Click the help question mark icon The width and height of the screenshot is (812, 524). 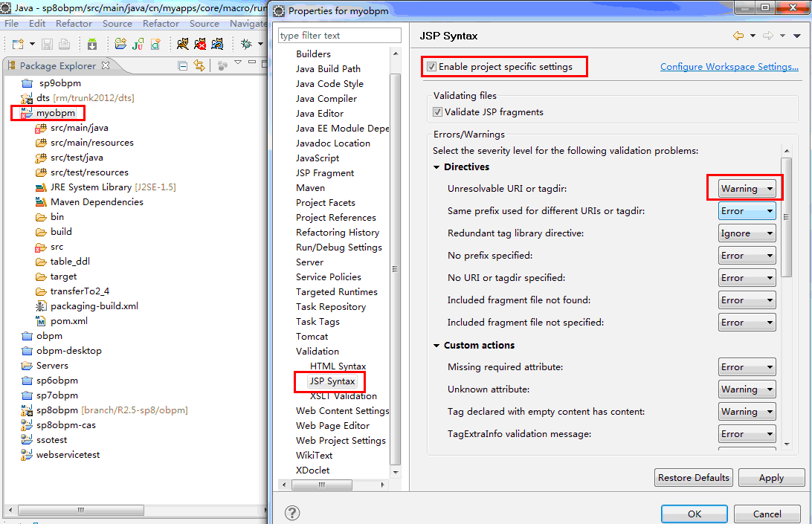292,513
